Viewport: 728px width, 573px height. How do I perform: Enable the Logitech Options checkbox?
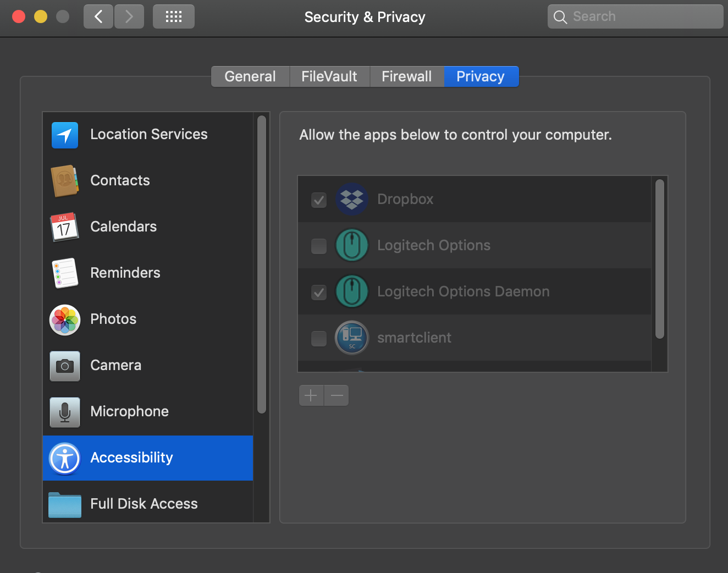coord(319,246)
